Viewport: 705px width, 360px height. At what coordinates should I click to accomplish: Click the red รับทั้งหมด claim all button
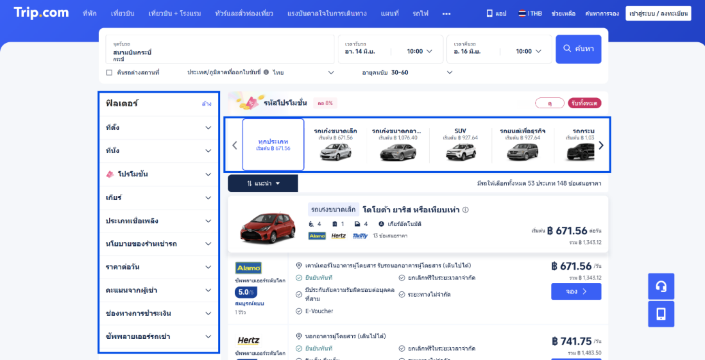pos(585,103)
